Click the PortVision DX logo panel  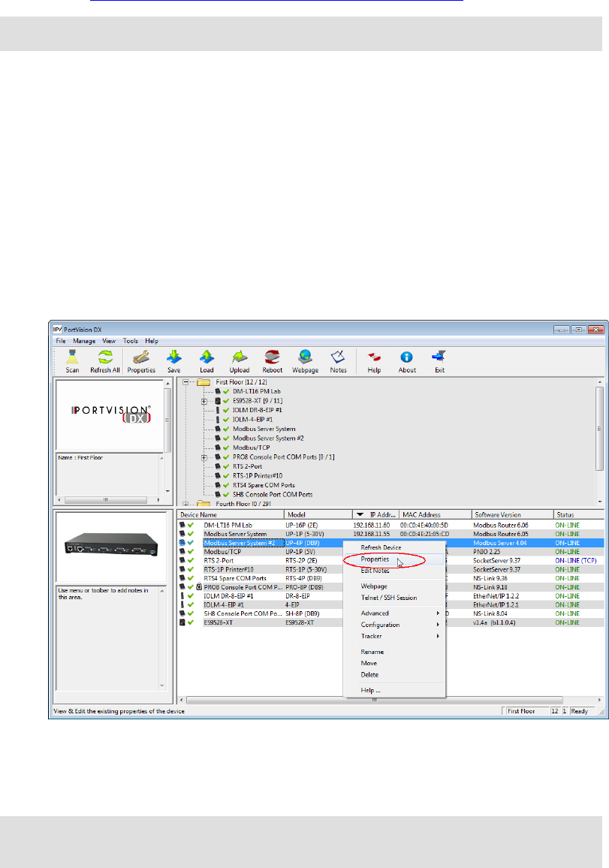pos(110,414)
